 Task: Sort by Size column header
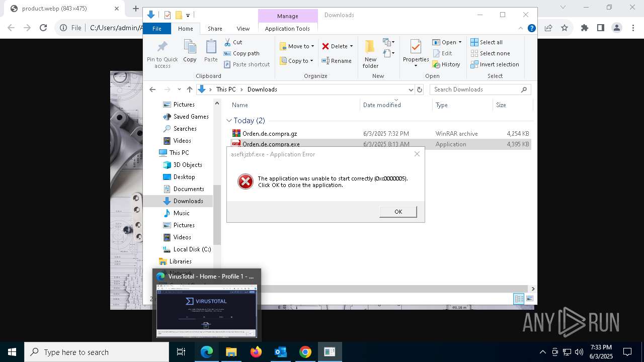tap(501, 105)
